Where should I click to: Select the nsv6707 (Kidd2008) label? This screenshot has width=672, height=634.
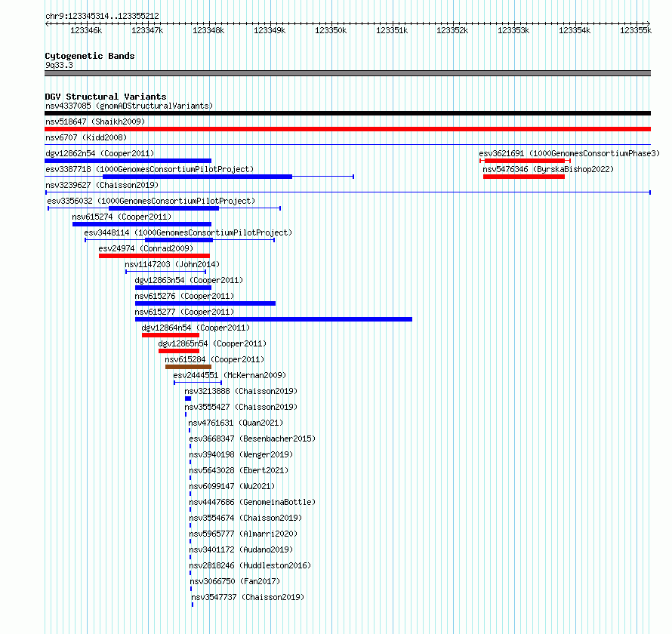click(86, 137)
